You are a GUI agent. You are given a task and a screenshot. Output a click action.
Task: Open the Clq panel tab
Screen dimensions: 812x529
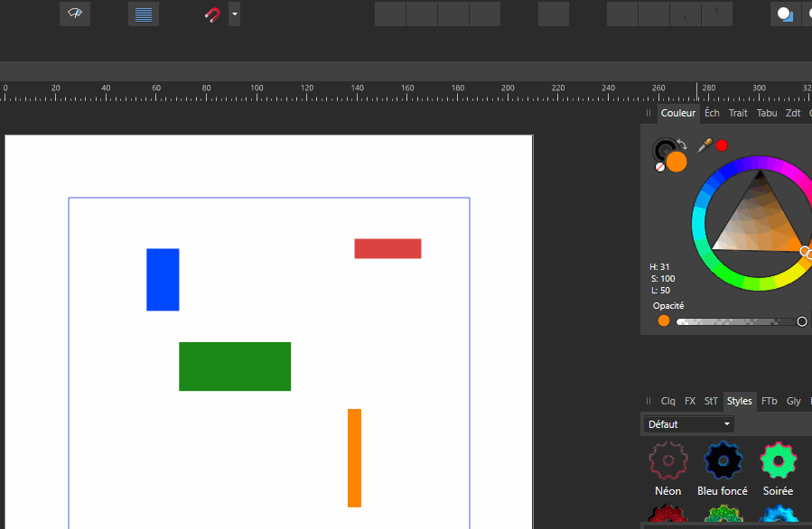tap(667, 401)
